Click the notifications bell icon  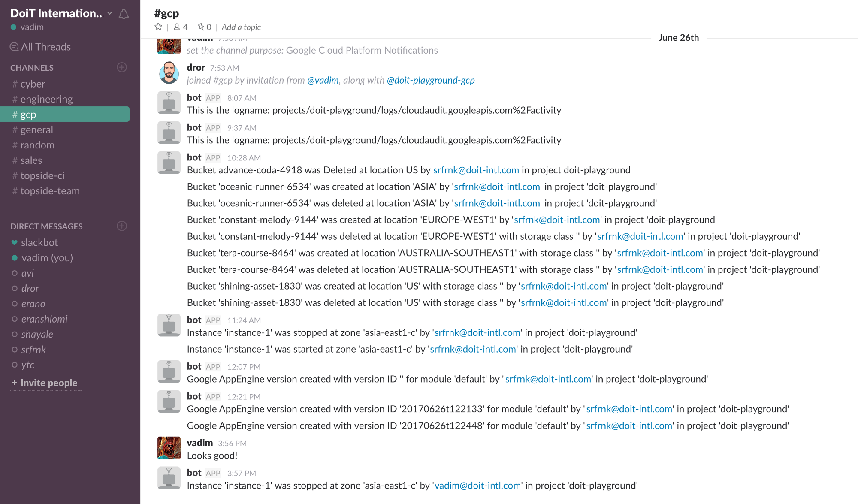pyautogui.click(x=124, y=14)
